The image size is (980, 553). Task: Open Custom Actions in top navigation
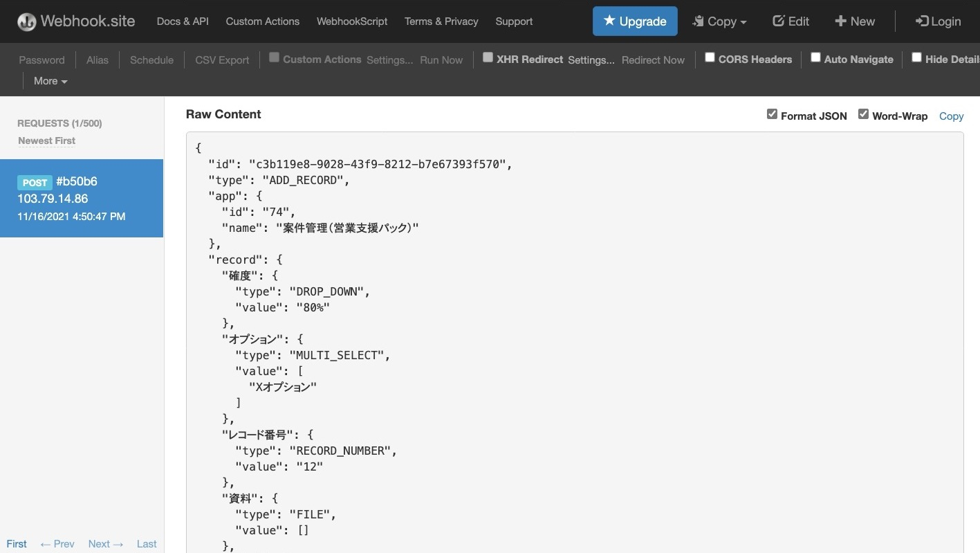click(x=263, y=21)
